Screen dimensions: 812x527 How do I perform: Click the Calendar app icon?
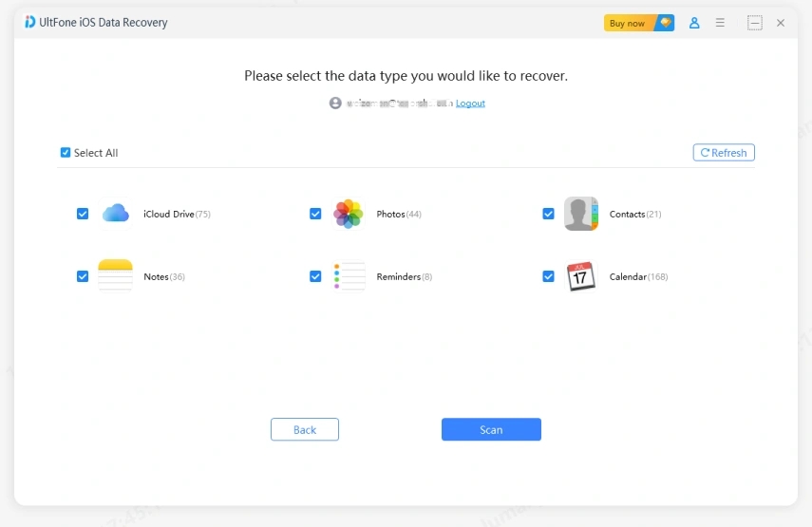pyautogui.click(x=580, y=276)
